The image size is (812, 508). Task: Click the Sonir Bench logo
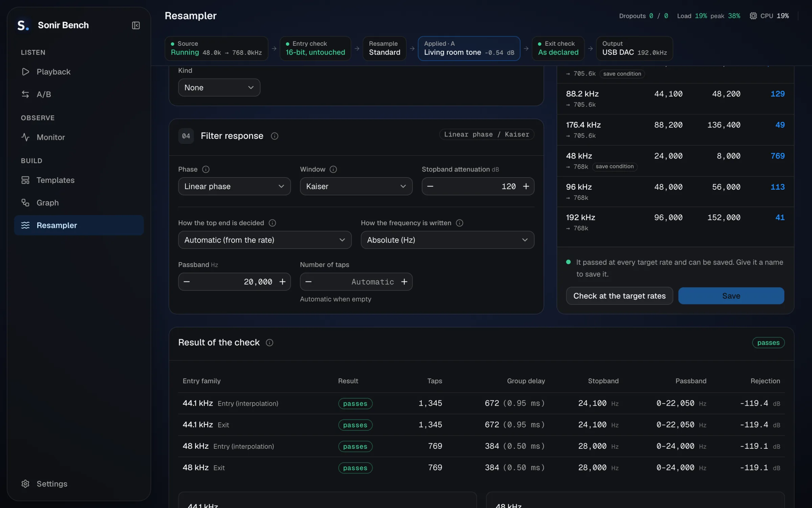[23, 25]
